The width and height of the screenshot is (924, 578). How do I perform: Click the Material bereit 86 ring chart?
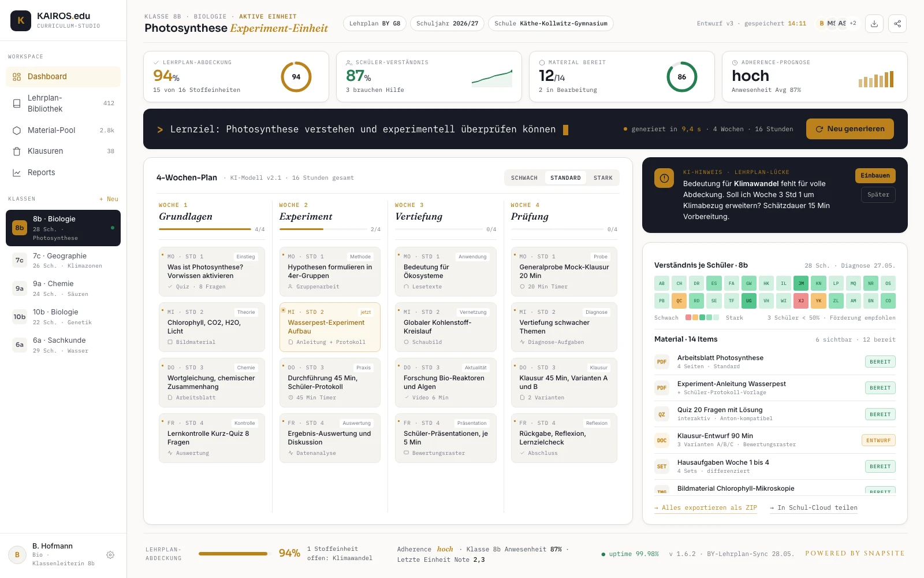tap(682, 77)
